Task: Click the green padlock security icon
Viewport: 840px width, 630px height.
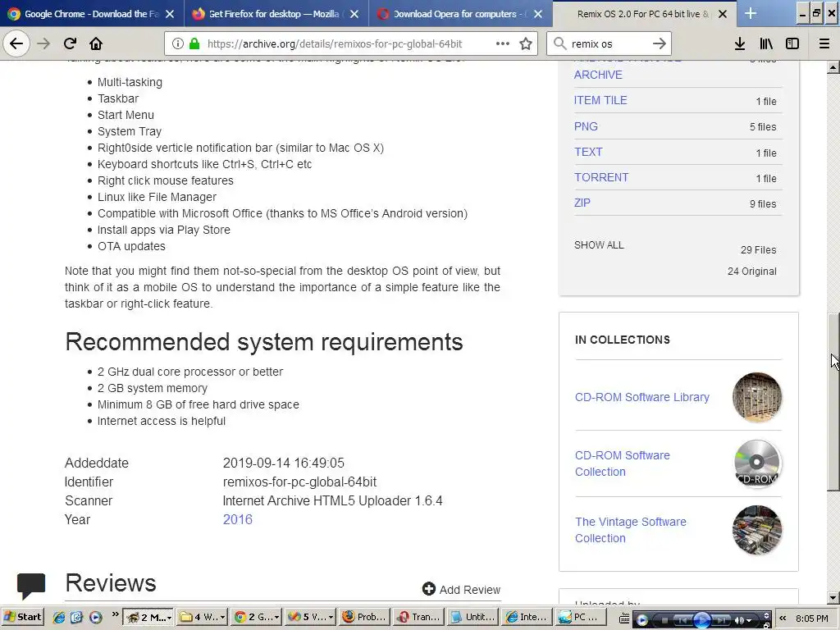Action: pyautogui.click(x=194, y=44)
